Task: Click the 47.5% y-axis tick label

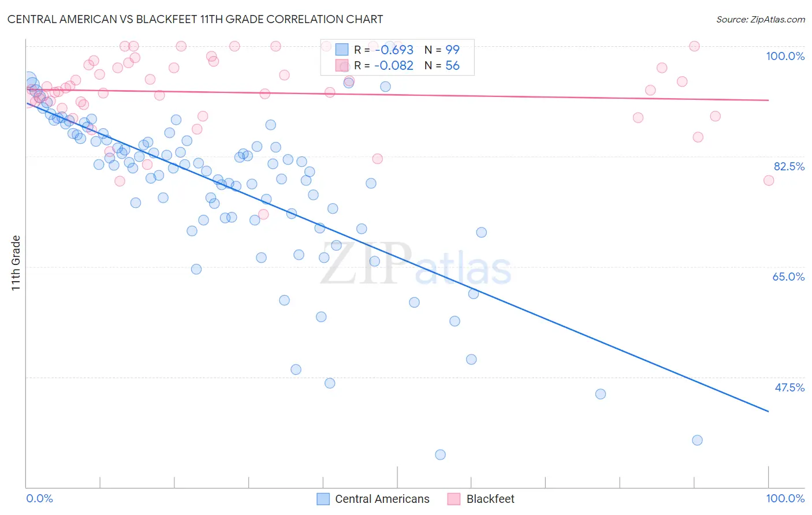Action: click(789, 387)
